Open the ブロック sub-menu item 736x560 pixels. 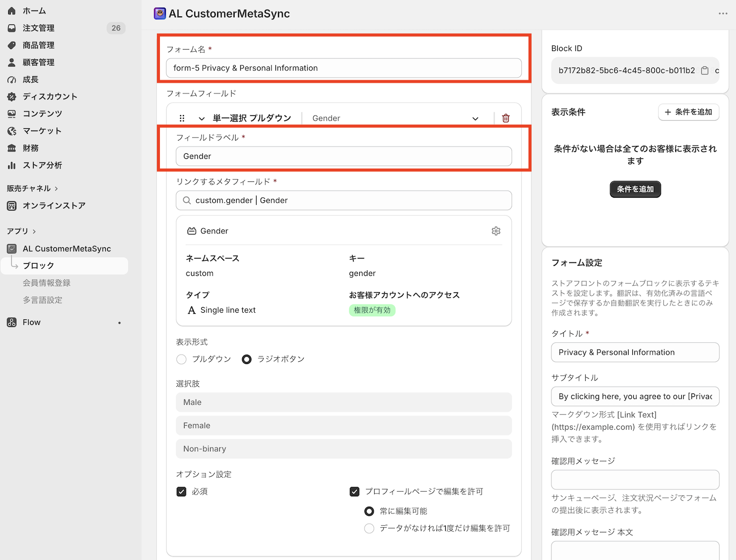click(65, 266)
